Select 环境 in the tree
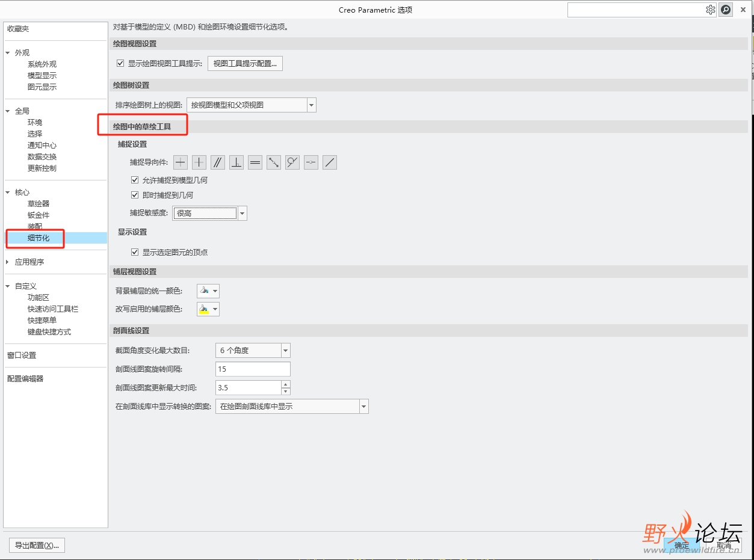This screenshot has width=754, height=560. (x=35, y=123)
